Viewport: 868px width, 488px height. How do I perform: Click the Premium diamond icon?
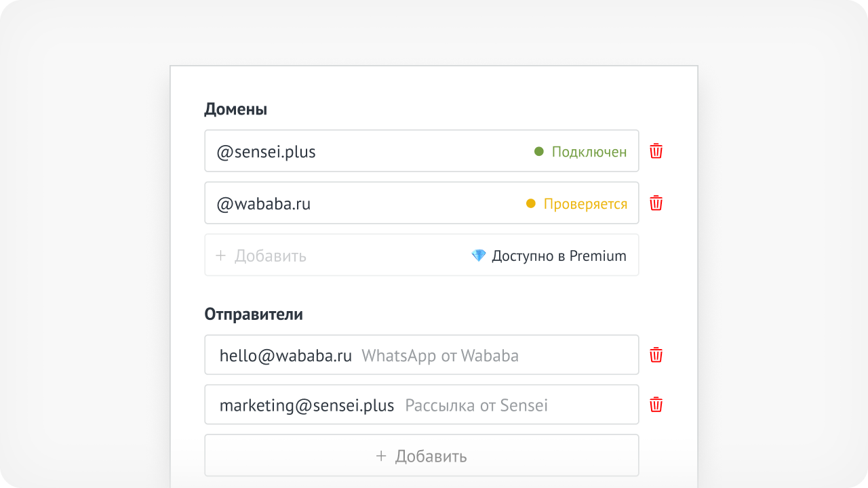(x=479, y=256)
